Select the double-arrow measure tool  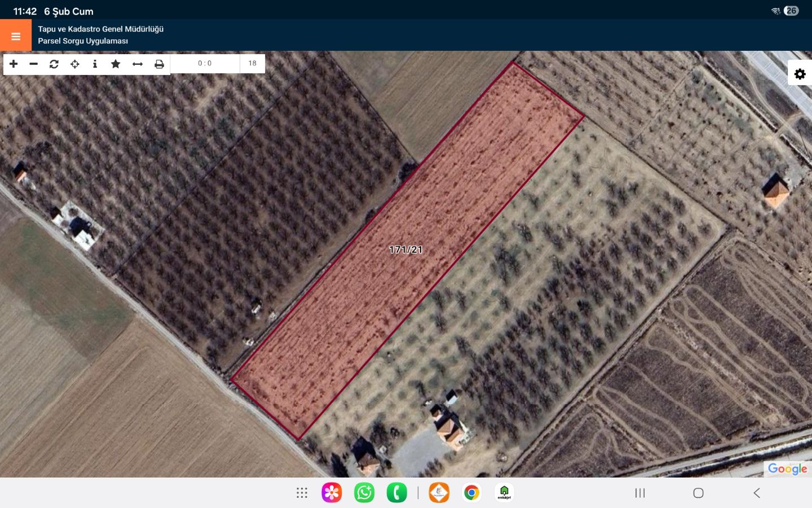(x=138, y=64)
